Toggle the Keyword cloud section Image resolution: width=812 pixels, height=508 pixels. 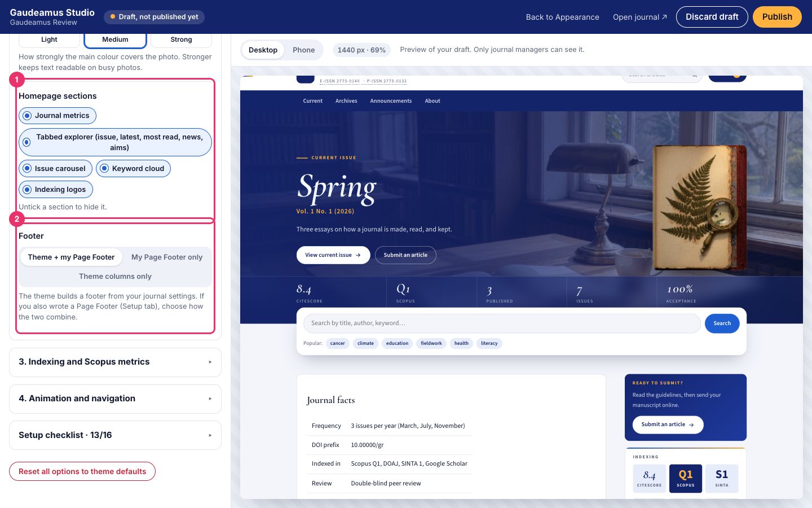(133, 169)
